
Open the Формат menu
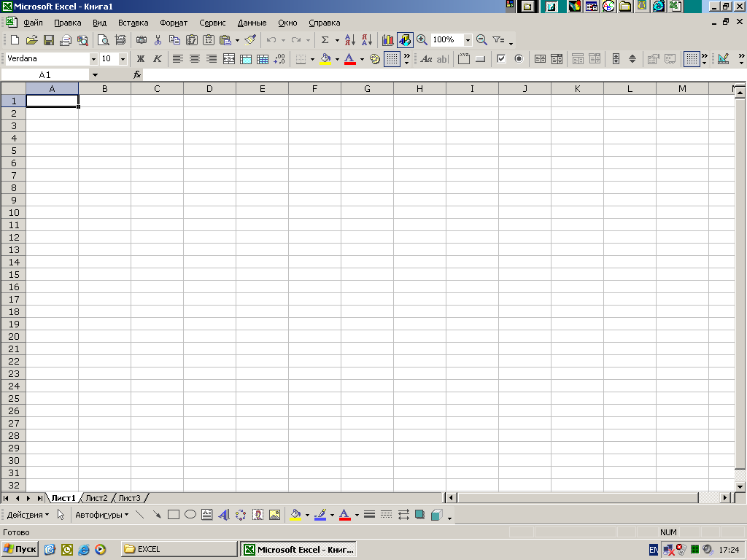(x=174, y=23)
